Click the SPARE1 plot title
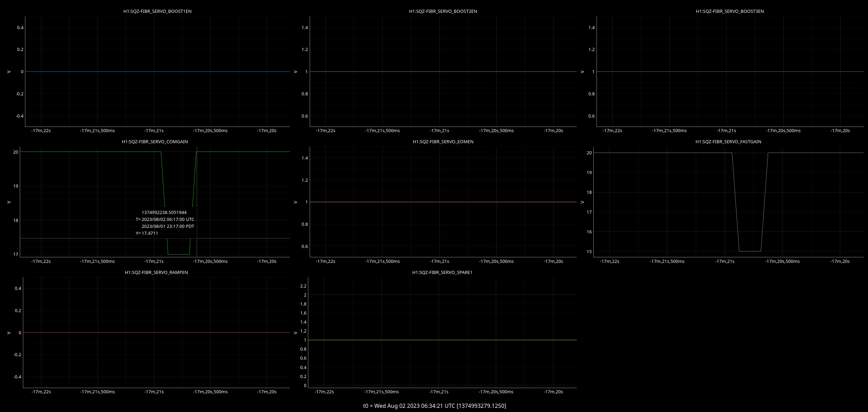This screenshot has width=868, height=412. [x=442, y=272]
